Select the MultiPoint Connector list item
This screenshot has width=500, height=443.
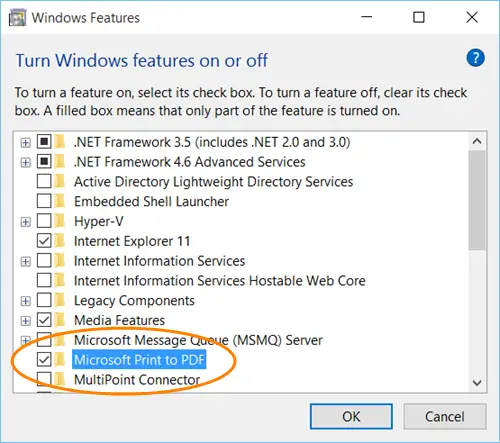tap(137, 379)
